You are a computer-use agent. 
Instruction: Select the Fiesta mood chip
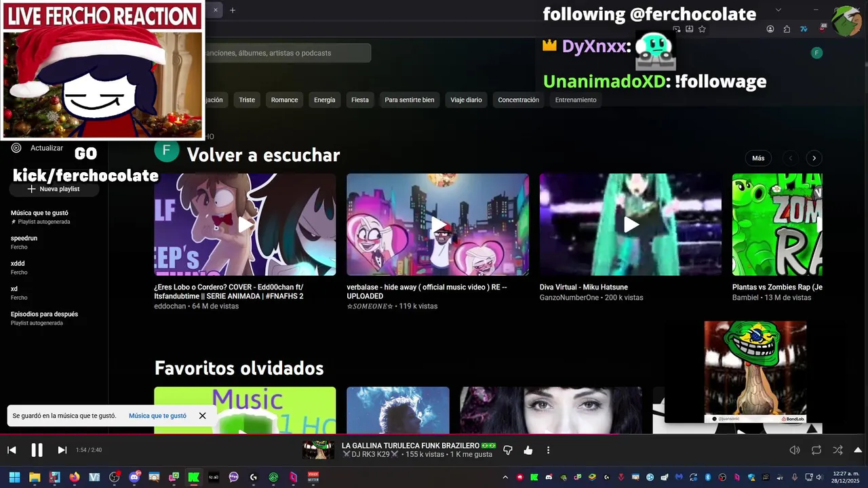pyautogui.click(x=360, y=100)
